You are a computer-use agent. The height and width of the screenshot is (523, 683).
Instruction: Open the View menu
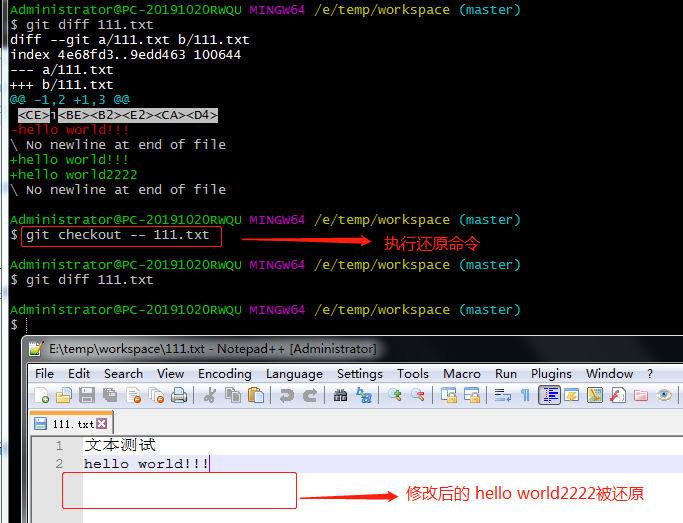click(170, 374)
